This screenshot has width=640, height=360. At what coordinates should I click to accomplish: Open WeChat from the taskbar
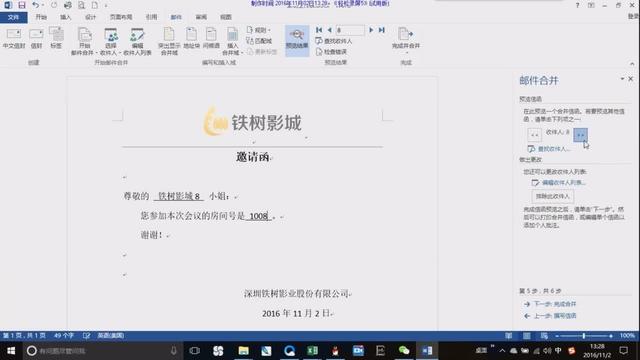click(x=404, y=351)
